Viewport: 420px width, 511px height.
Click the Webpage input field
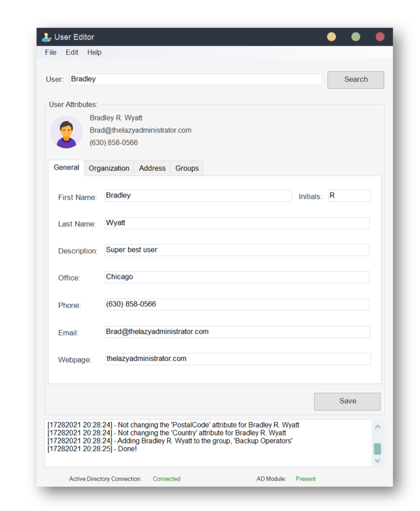tap(238, 359)
